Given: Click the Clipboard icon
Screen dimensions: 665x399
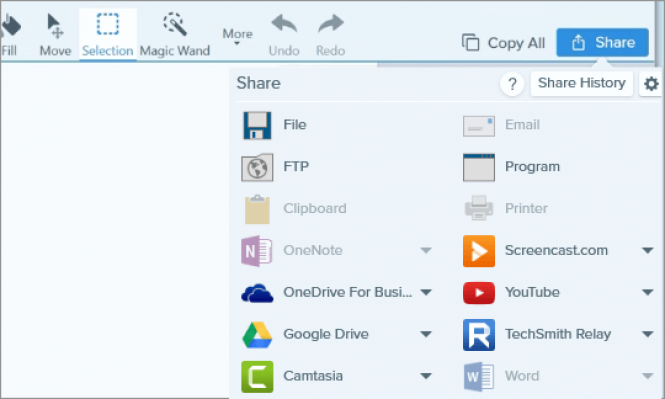Looking at the screenshot, I should (x=257, y=209).
